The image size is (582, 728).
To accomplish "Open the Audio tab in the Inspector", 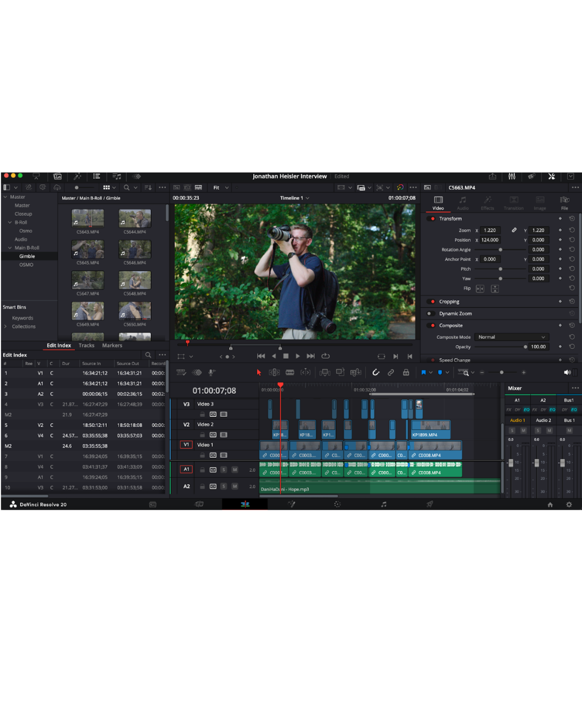I will [462, 204].
